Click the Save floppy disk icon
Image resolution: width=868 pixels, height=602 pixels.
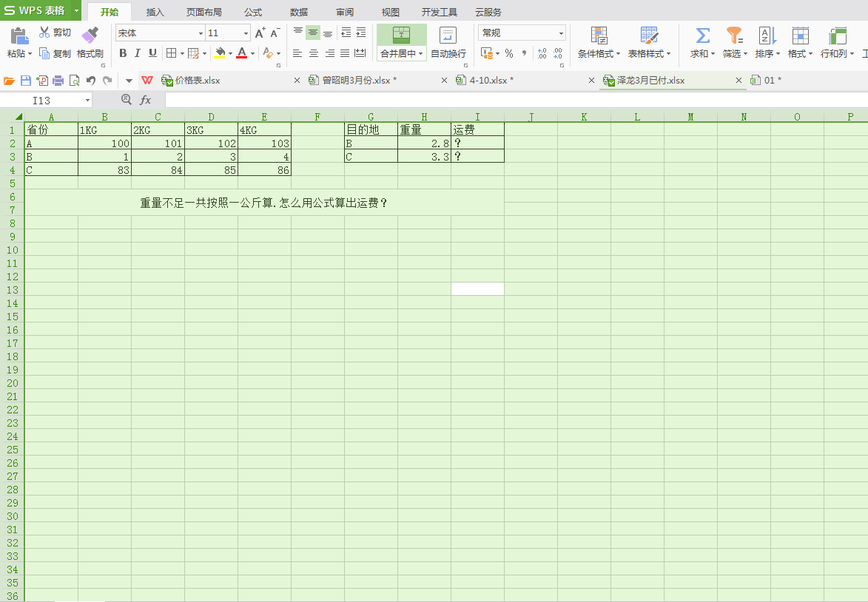coord(26,81)
